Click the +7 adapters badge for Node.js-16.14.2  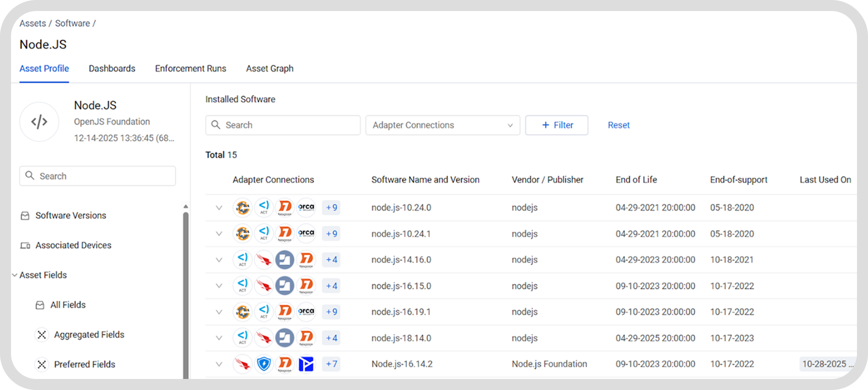coord(331,364)
